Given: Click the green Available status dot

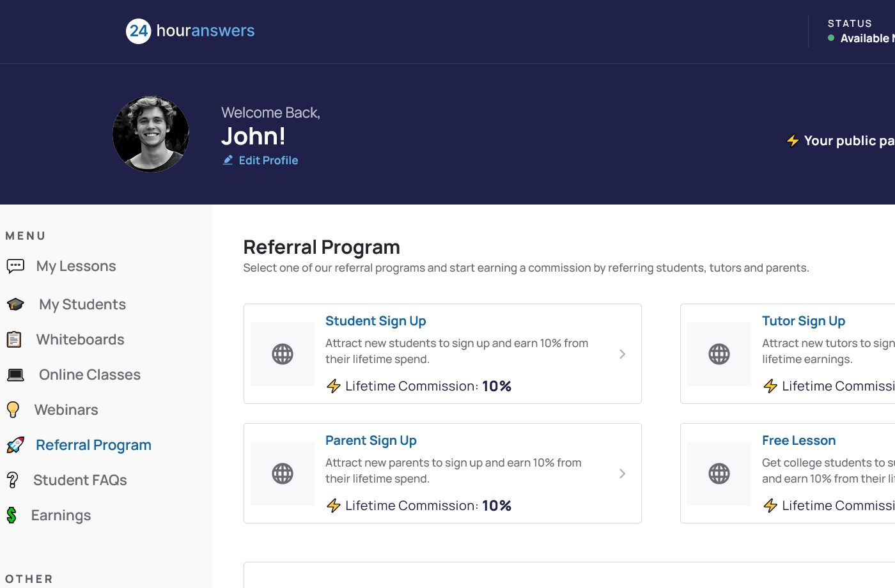Looking at the screenshot, I should point(831,38).
